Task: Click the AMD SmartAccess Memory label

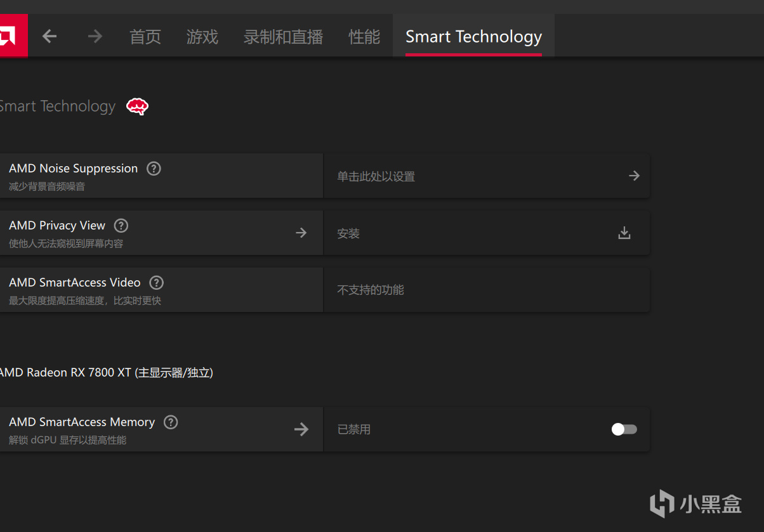Action: (x=82, y=422)
